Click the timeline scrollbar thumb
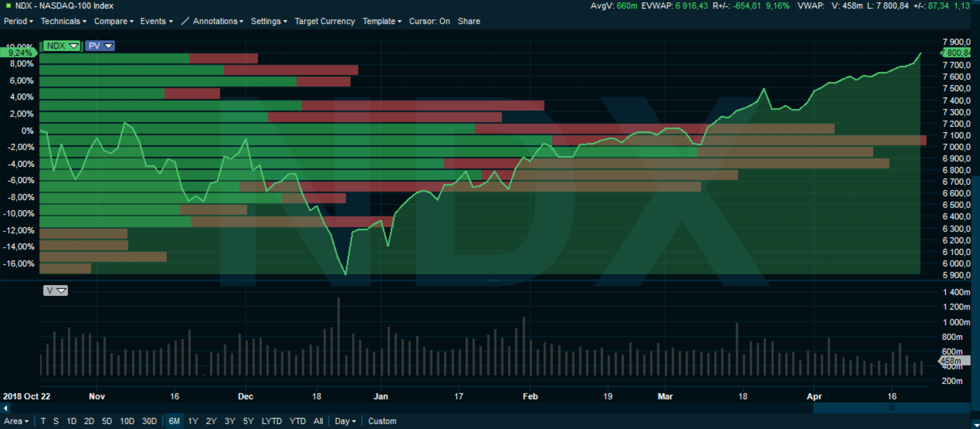This screenshot has height=429, width=980. tap(891, 408)
